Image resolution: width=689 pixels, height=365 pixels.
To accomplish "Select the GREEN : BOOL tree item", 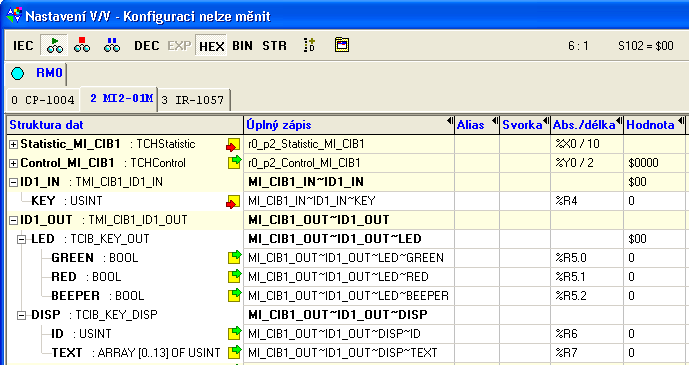I will click(x=94, y=258).
